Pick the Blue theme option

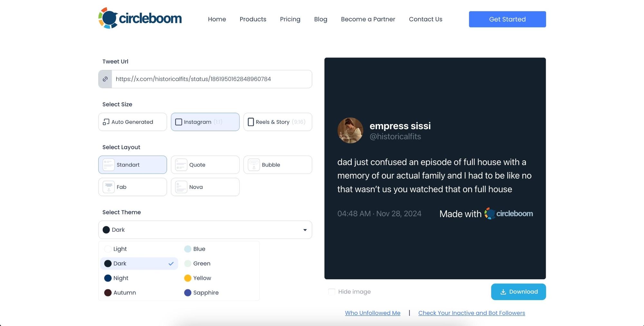click(x=219, y=249)
